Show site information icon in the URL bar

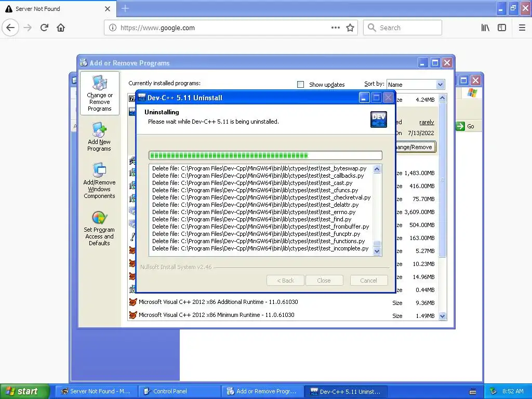point(113,28)
